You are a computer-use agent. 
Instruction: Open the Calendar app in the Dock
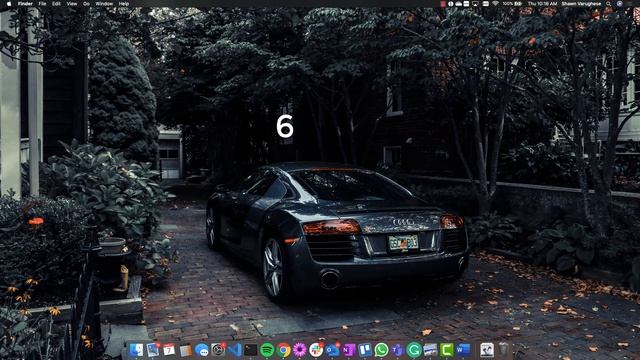[x=169, y=350]
